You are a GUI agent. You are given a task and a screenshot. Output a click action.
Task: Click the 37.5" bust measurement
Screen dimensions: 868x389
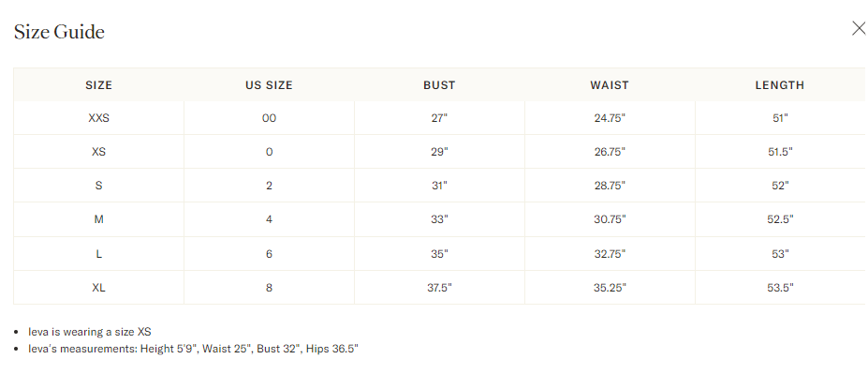pyautogui.click(x=439, y=288)
